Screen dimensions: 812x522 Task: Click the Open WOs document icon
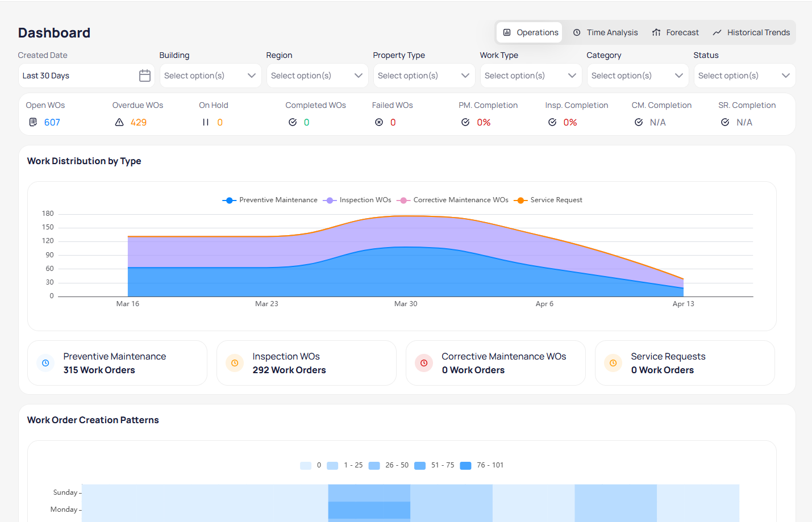point(33,122)
